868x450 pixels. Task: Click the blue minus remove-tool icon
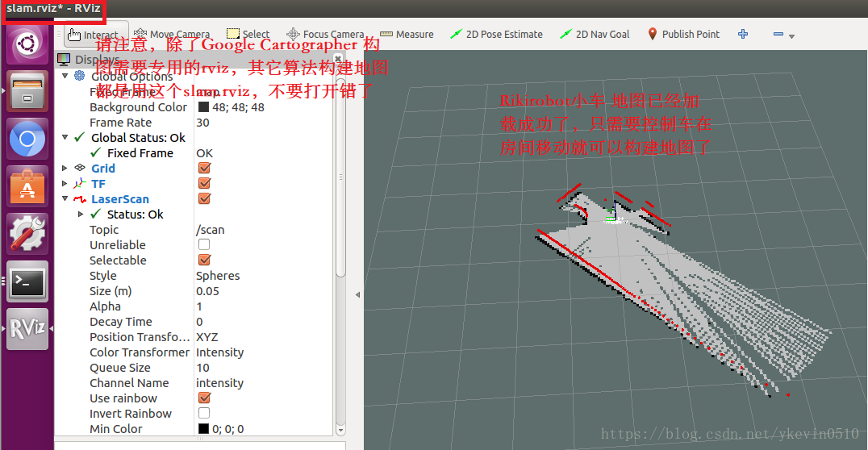click(x=778, y=35)
